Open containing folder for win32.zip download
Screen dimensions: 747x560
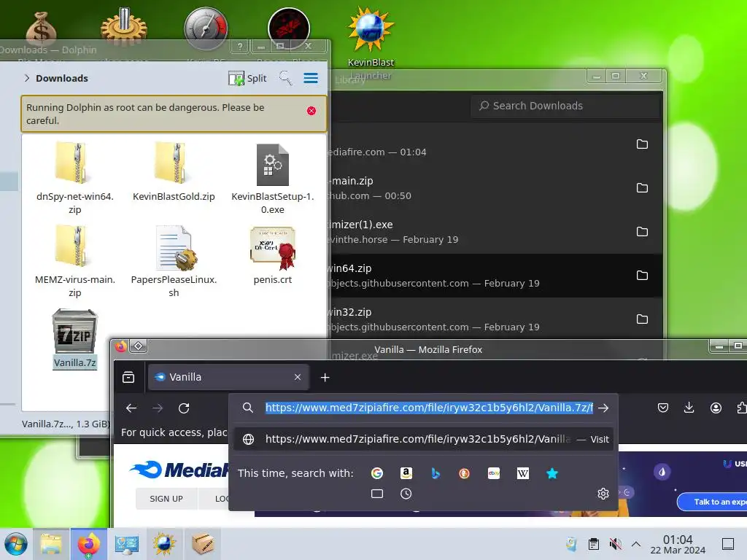(642, 319)
